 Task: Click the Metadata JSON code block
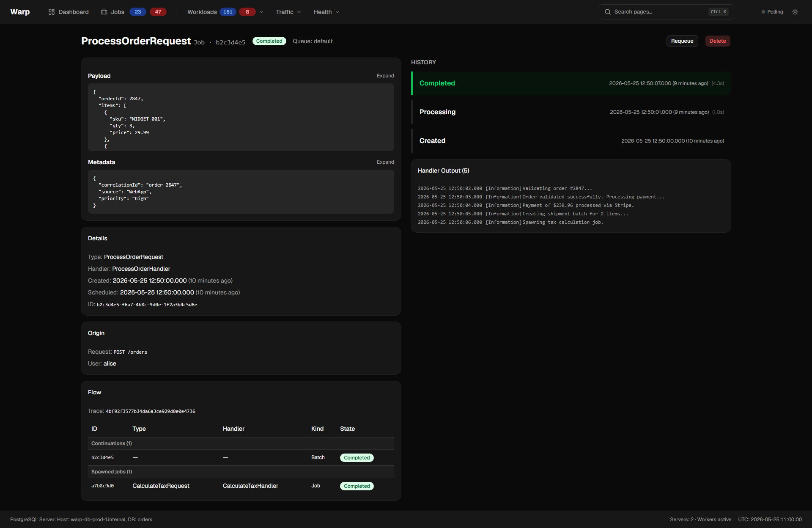click(x=241, y=192)
